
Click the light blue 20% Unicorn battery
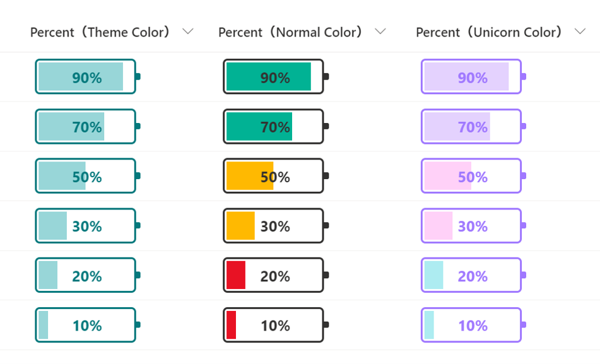pyautogui.click(x=474, y=275)
